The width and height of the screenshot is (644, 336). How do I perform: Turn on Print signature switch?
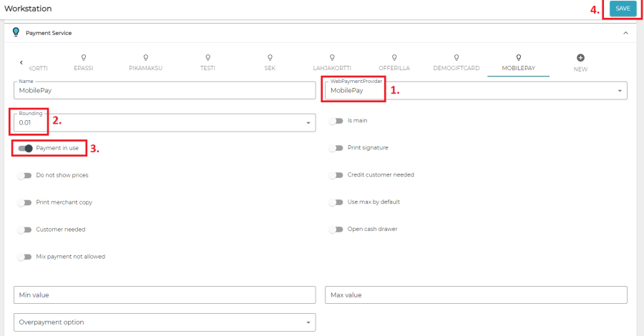click(336, 148)
